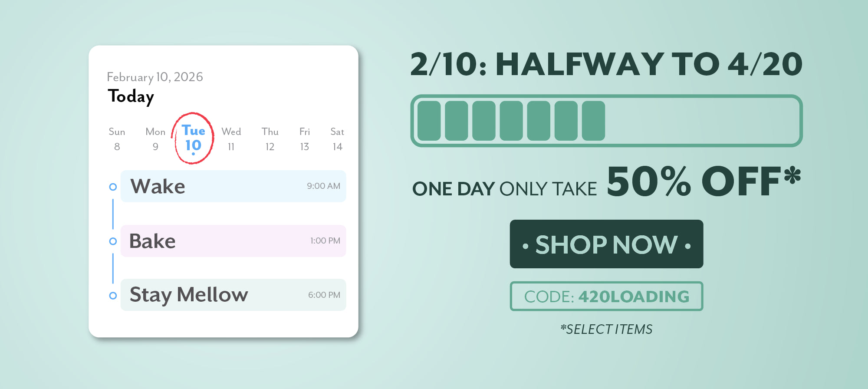
Task: Open the Bake event at 1:00 PM
Action: (233, 241)
